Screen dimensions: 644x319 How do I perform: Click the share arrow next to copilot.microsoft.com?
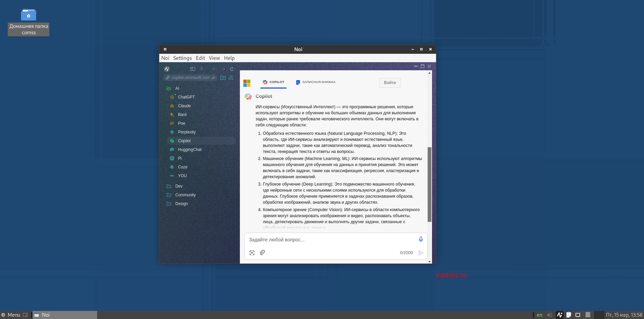pos(213,78)
